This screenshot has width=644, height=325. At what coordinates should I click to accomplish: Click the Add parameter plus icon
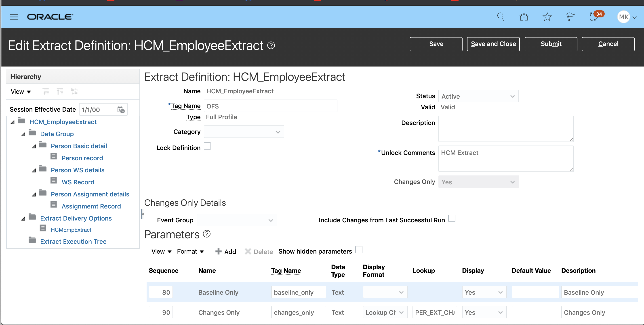click(x=218, y=251)
